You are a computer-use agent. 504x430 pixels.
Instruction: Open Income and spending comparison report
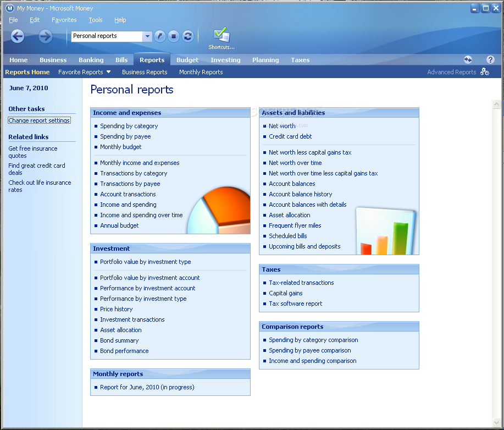pos(312,361)
